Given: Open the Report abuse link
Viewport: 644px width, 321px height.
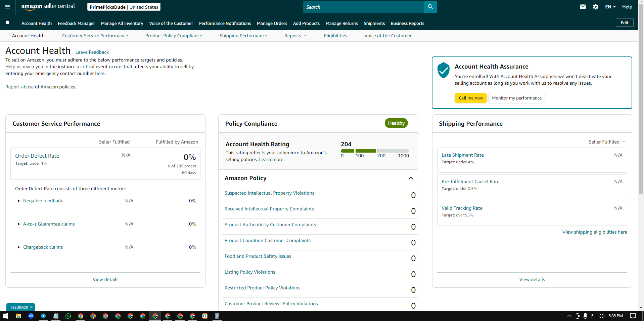Looking at the screenshot, I should (x=19, y=87).
